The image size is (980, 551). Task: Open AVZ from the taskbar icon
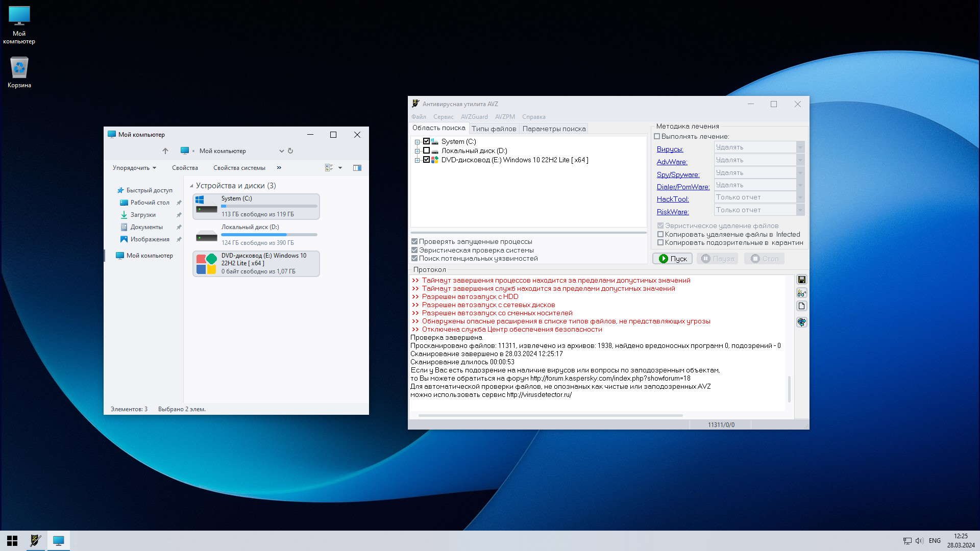[35, 540]
